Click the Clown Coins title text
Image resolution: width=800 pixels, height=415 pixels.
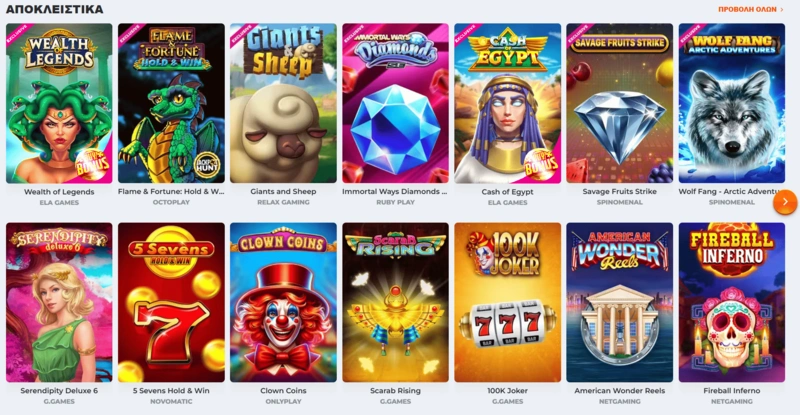(283, 390)
